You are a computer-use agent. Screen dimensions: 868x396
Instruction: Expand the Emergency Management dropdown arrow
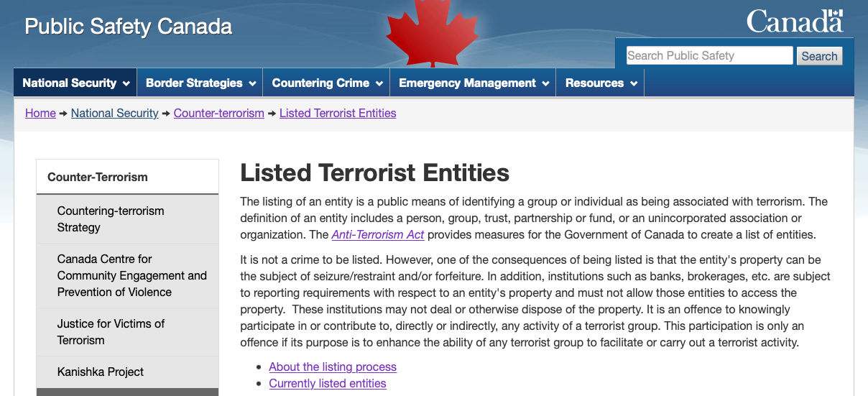tap(545, 83)
